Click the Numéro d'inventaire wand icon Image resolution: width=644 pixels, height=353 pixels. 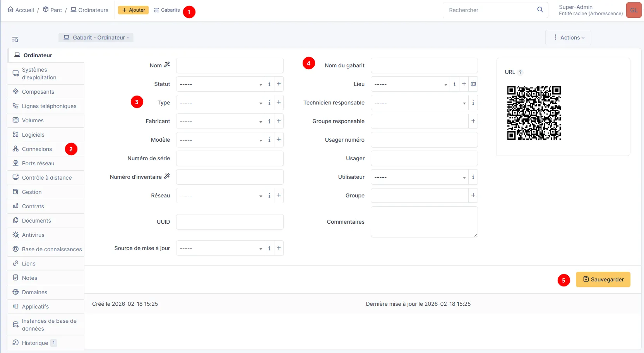[167, 176]
